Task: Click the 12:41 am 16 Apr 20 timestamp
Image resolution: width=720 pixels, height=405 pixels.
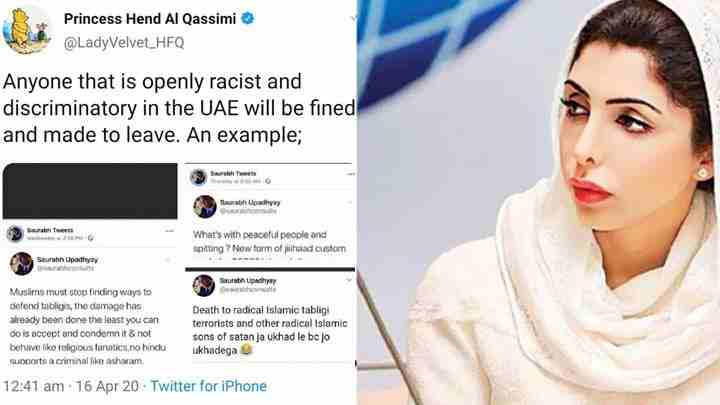Action: click(71, 386)
